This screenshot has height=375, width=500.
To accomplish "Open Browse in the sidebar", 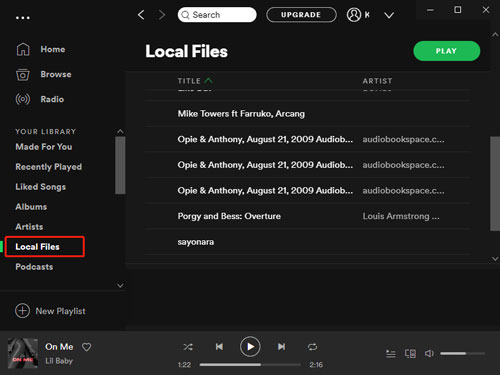I will [x=56, y=74].
